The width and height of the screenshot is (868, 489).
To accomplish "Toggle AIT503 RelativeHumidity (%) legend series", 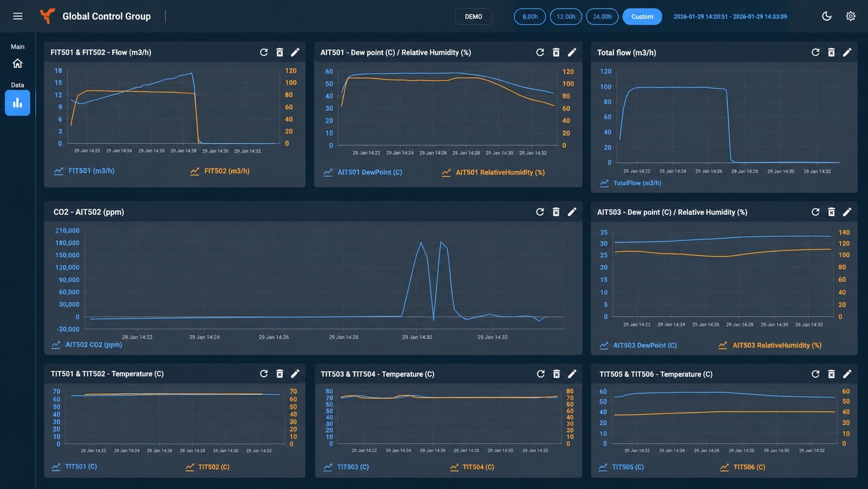I will pyautogui.click(x=770, y=345).
